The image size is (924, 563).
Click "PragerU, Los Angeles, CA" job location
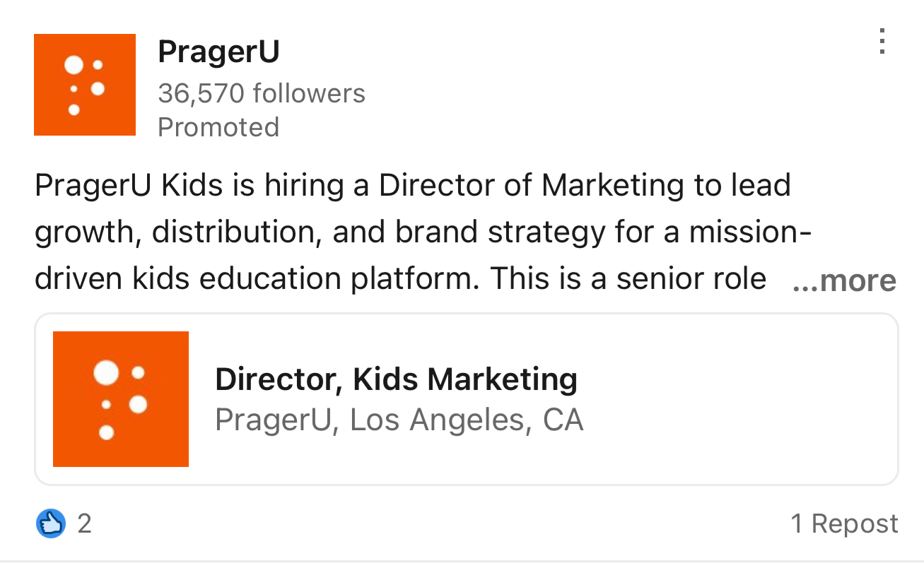(399, 420)
